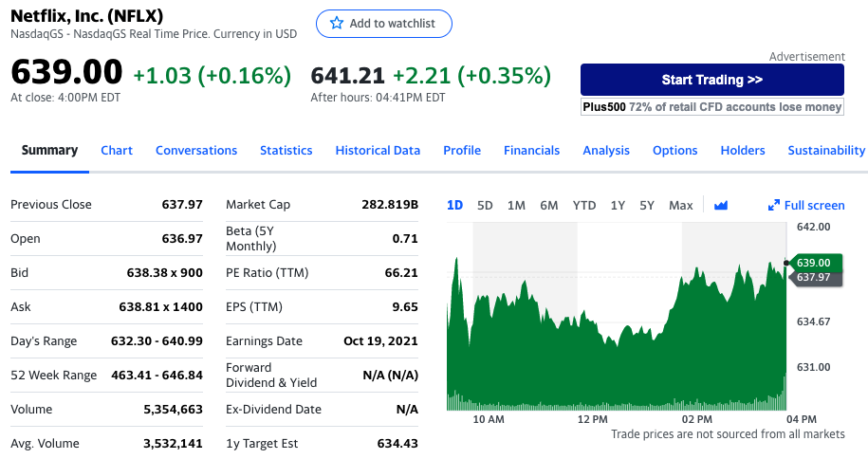Select the 1M chart range
The width and height of the screenshot is (868, 459).
click(x=516, y=206)
